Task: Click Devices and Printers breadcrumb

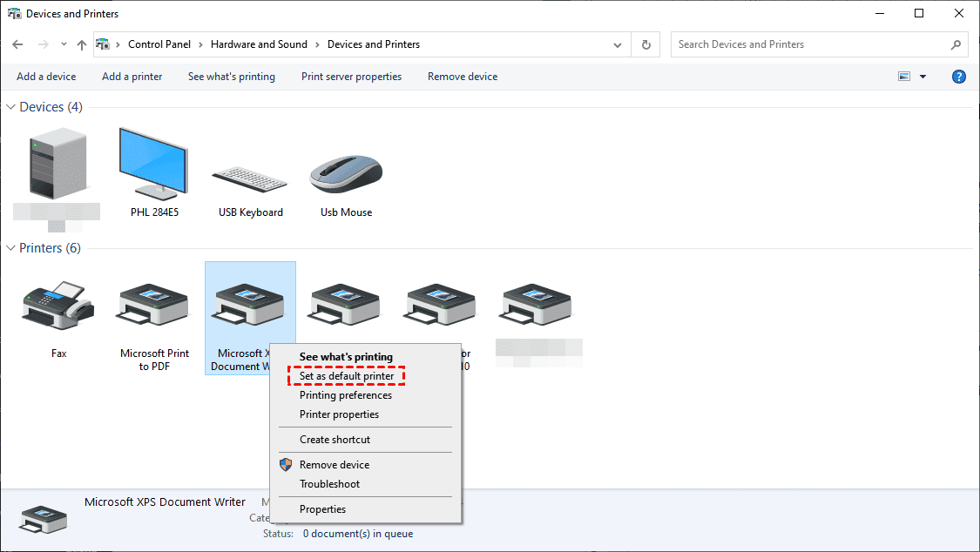Action: (x=374, y=44)
